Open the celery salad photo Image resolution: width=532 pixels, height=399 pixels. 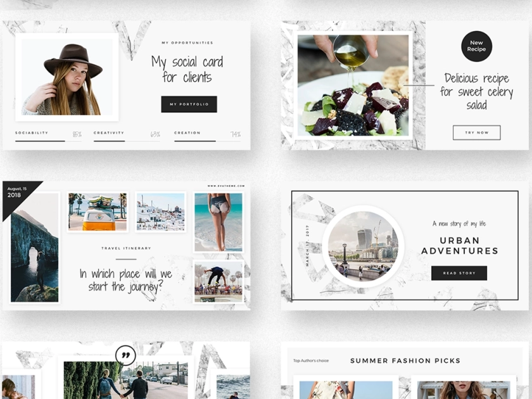point(353,85)
